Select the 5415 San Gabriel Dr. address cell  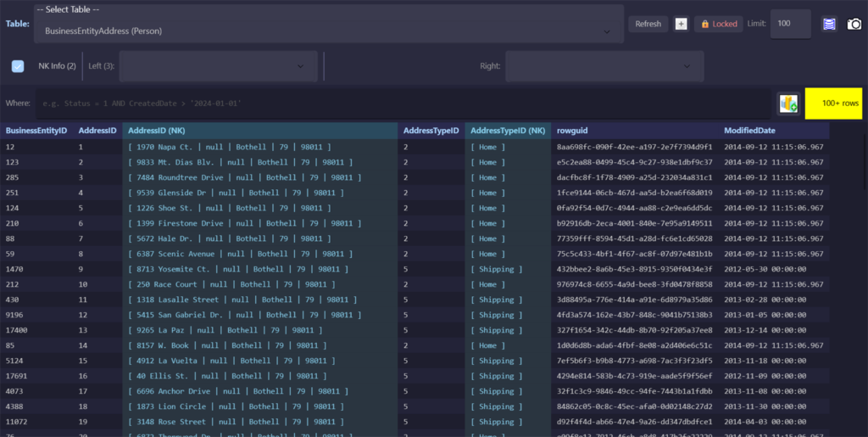[259, 315]
